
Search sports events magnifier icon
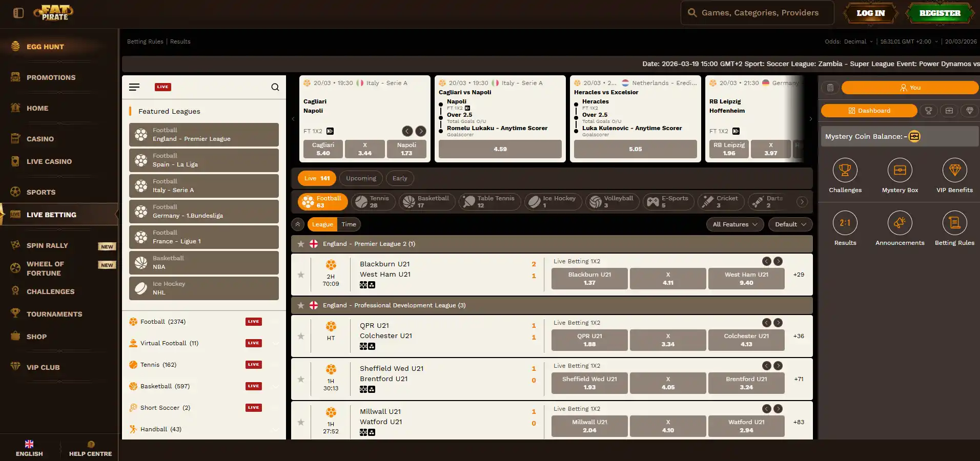tap(275, 87)
